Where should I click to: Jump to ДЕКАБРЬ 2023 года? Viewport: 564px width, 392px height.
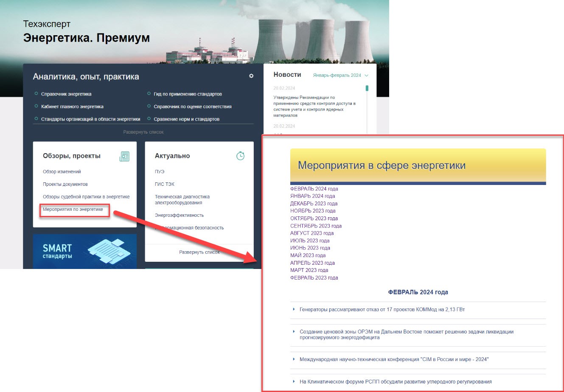[314, 204]
